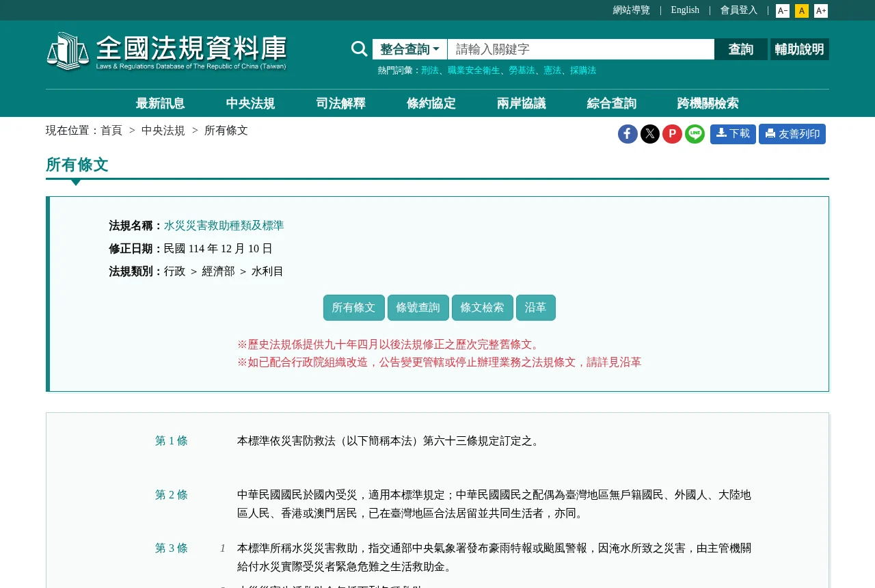This screenshot has width=875, height=588.
Task: Open 跨機關檢索 menu
Action: [708, 104]
